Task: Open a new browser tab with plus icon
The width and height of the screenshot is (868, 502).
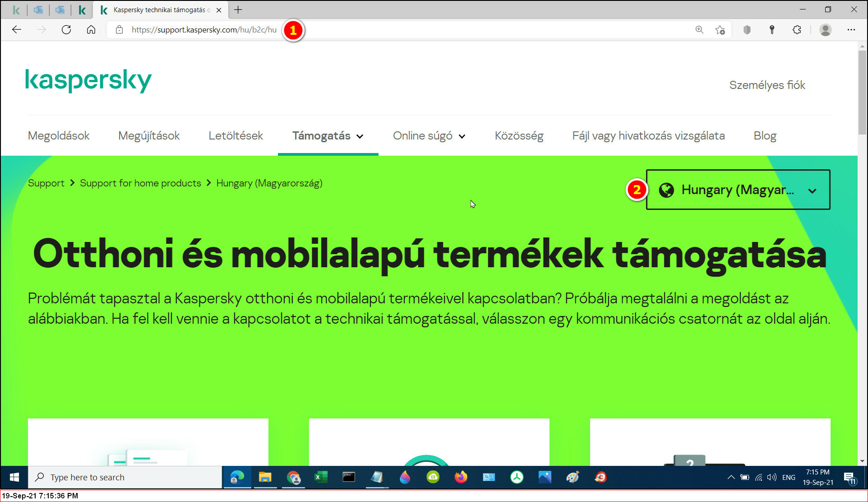Action: point(238,9)
